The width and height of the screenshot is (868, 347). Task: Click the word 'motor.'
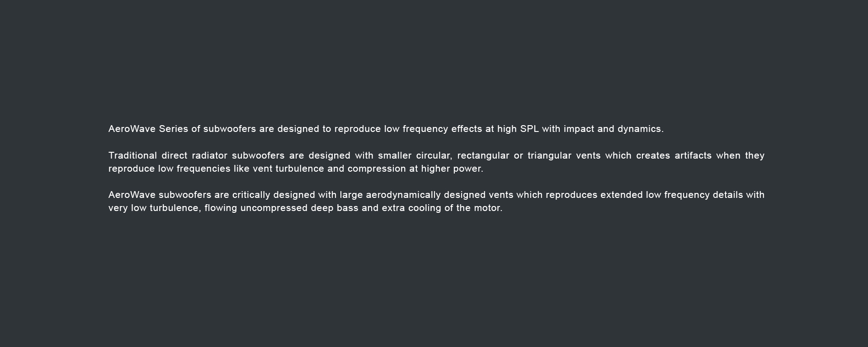click(x=488, y=208)
